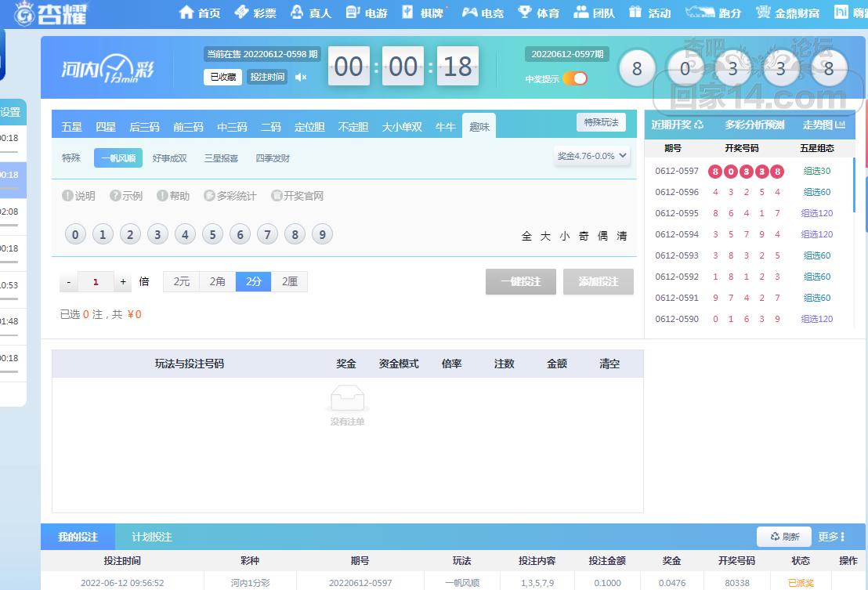Click the 说明 info icon
868x590 pixels.
coord(67,196)
